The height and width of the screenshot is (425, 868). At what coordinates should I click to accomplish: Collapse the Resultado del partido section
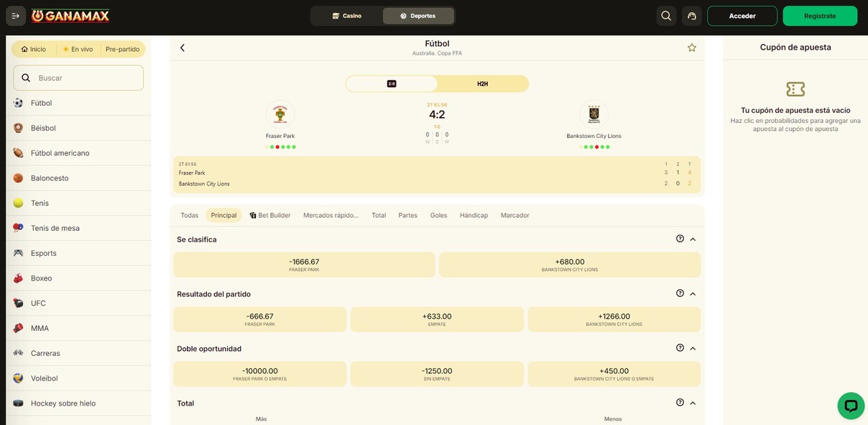pos(693,293)
